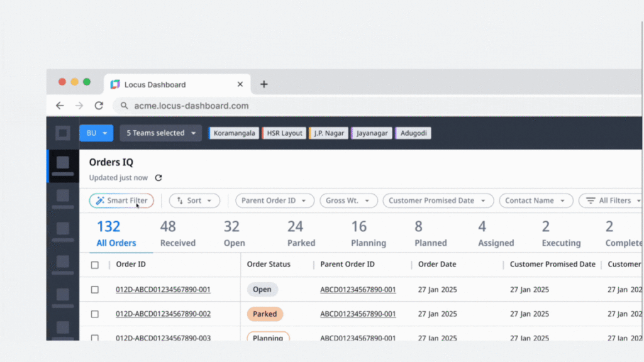Open the BU dropdown
Image resolution: width=644 pixels, height=362 pixels.
point(96,133)
